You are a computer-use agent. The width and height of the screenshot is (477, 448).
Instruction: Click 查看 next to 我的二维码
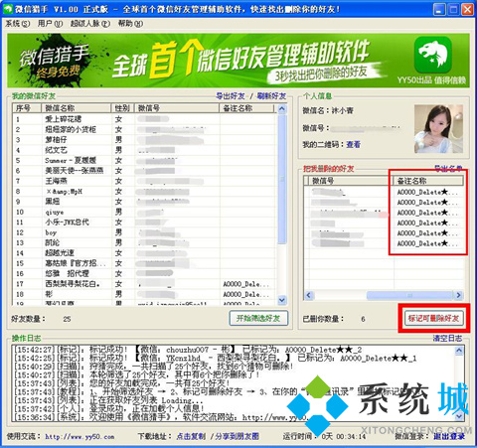(353, 145)
